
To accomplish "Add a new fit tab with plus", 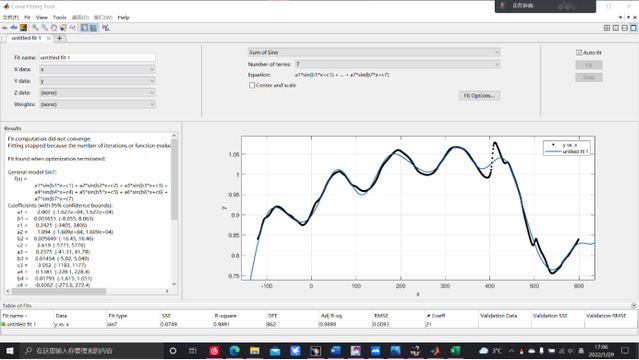I will click(x=59, y=38).
